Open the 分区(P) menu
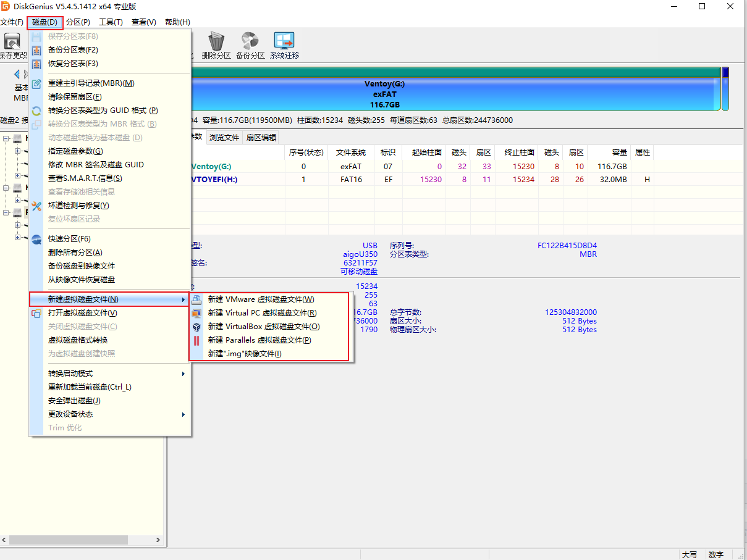 (x=78, y=22)
